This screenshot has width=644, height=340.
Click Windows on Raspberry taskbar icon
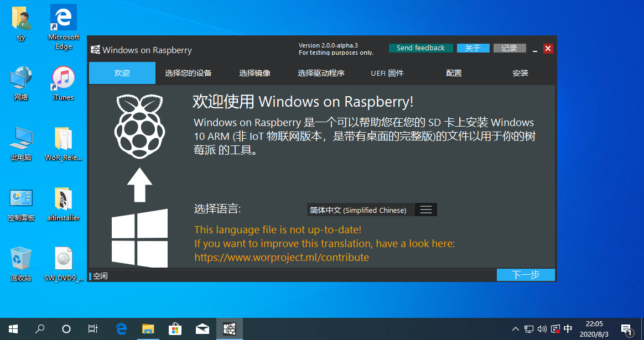(x=229, y=329)
